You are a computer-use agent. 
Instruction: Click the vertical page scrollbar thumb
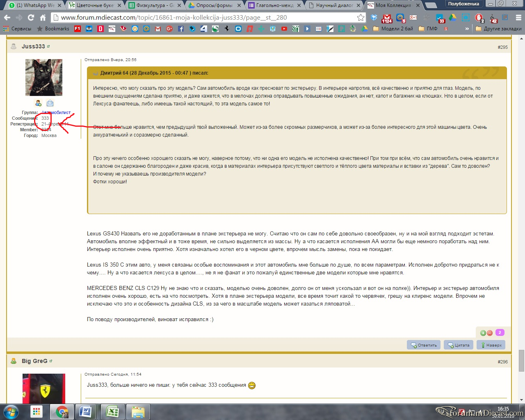click(x=521, y=360)
